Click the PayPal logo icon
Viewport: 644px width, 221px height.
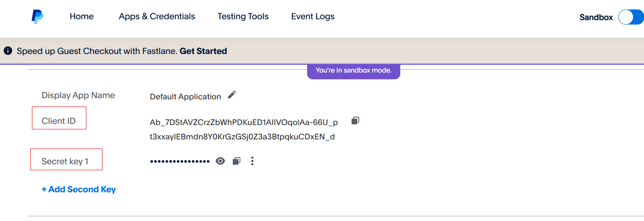tap(37, 17)
